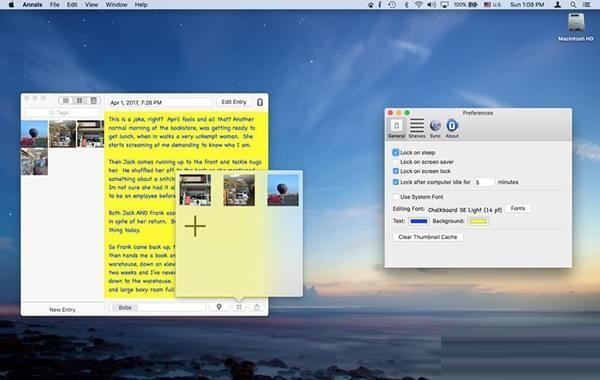Open General preferences pane

(396, 129)
